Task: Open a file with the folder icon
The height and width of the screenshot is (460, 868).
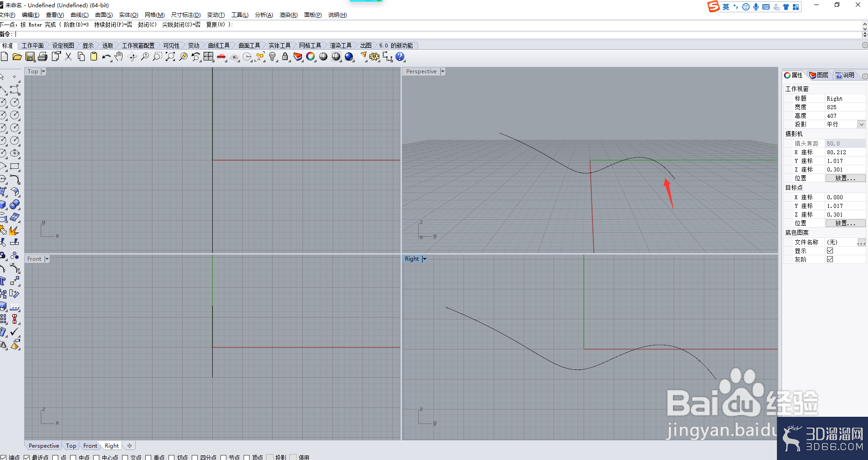Action: coord(17,56)
